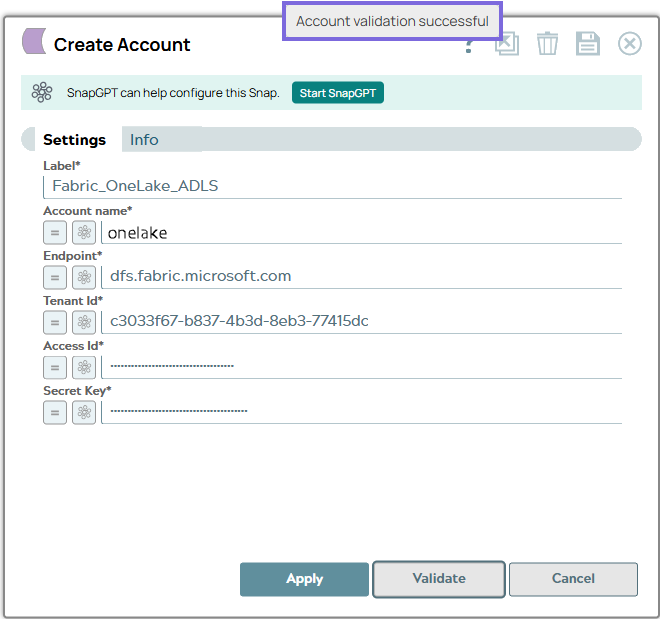Toggle expression button for Tenant Id
660x619 pixels.
(55, 323)
